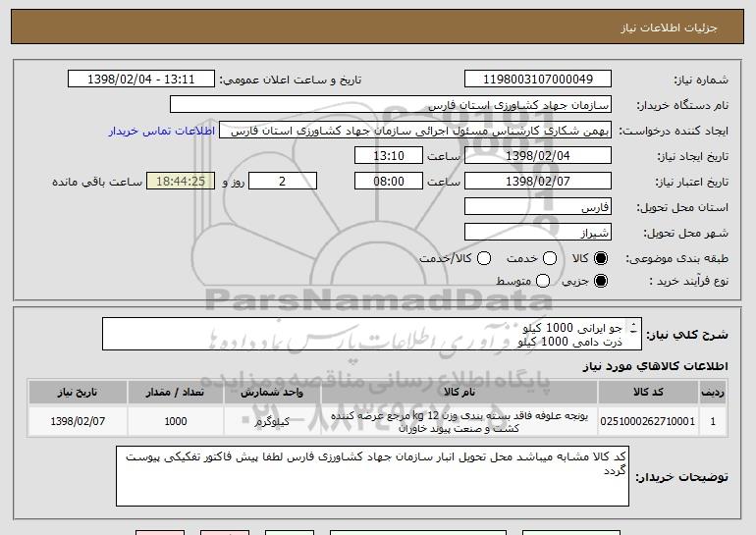This screenshot has width=756, height=535.
Task: Click the quantity cell 1000
Action: (176, 421)
